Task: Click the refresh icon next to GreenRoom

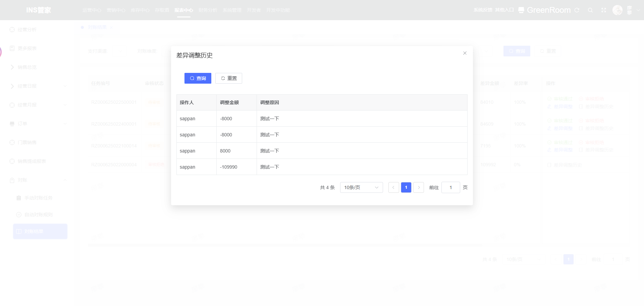Action: 577,10
